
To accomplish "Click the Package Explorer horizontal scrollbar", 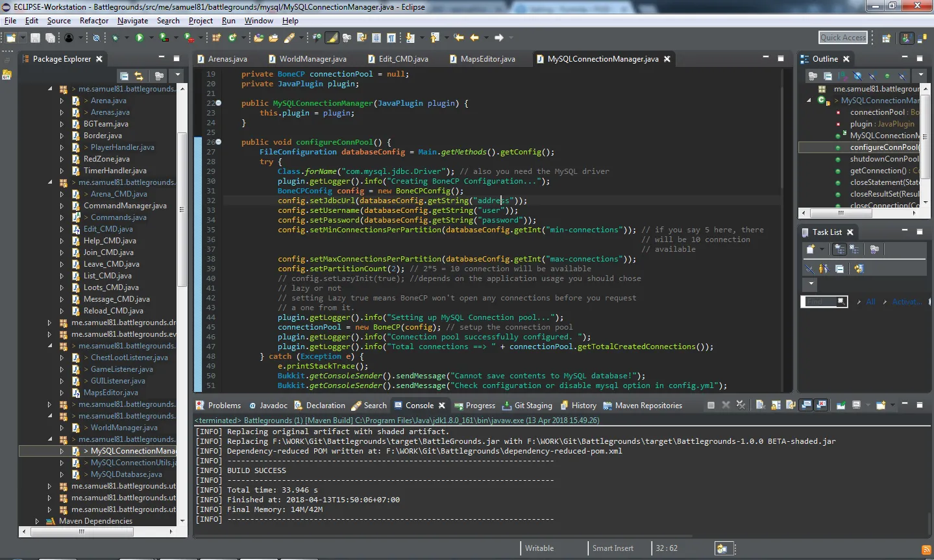I will point(81,531).
